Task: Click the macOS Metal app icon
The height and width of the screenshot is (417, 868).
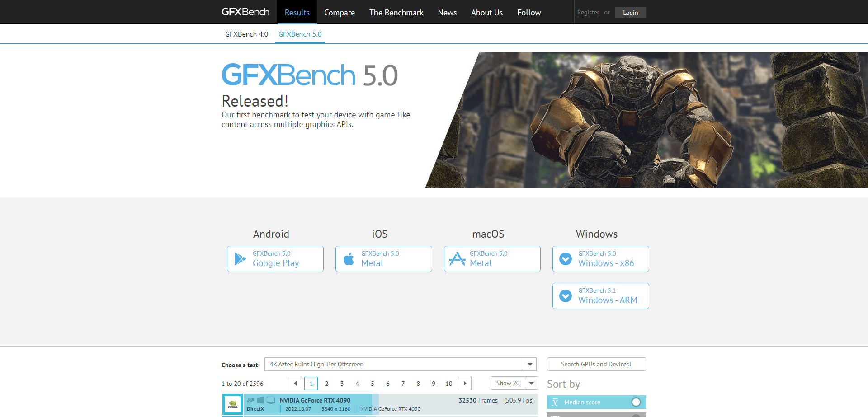Action: pyautogui.click(x=457, y=258)
